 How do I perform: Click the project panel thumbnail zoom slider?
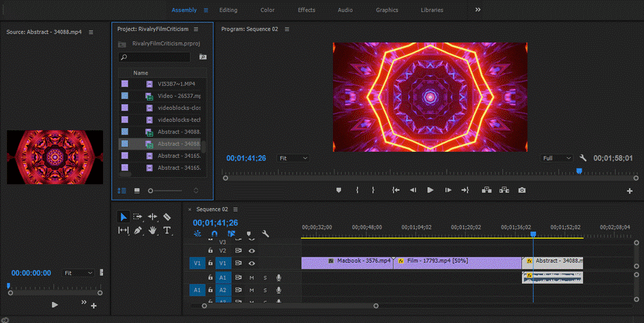(151, 190)
